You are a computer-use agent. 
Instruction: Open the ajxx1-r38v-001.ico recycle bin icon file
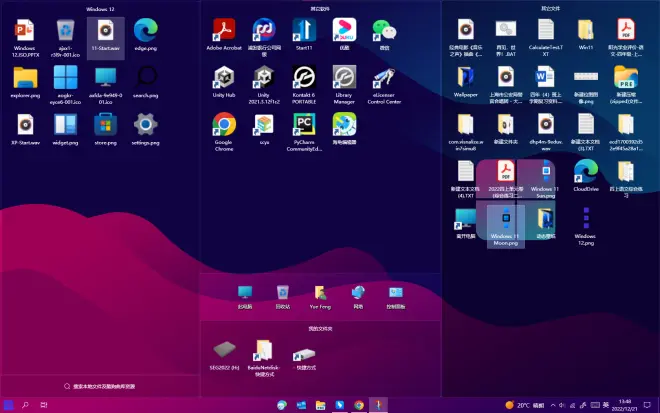(65, 38)
